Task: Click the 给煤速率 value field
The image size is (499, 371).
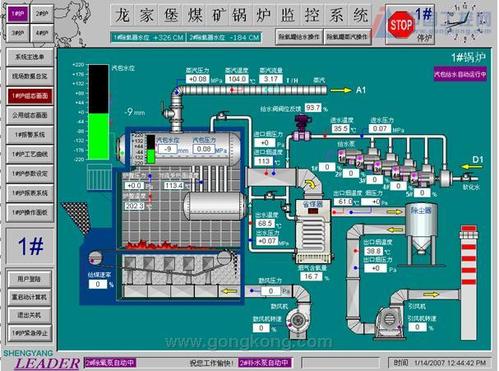Action: 98,284
